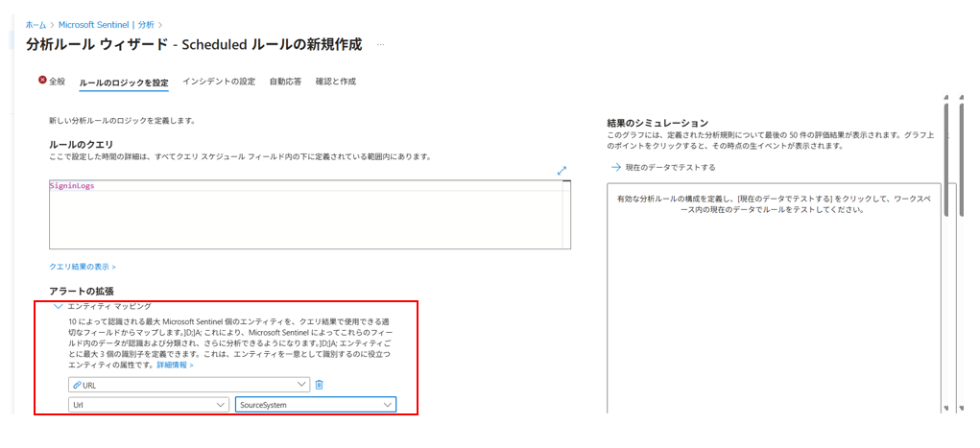Go back to Microsoft Sentinel | 分析 breadcrumb
Image resolution: width=980 pixels, height=448 pixels.
106,23
